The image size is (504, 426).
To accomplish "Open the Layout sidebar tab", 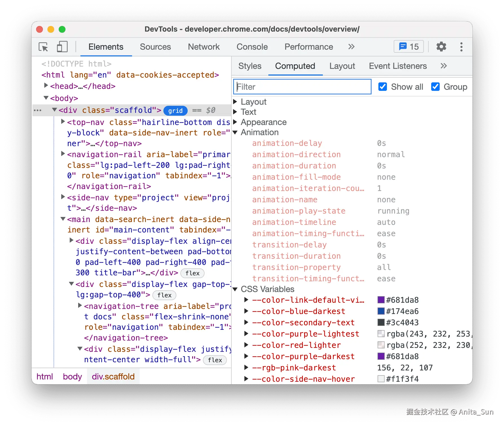I will pos(342,66).
